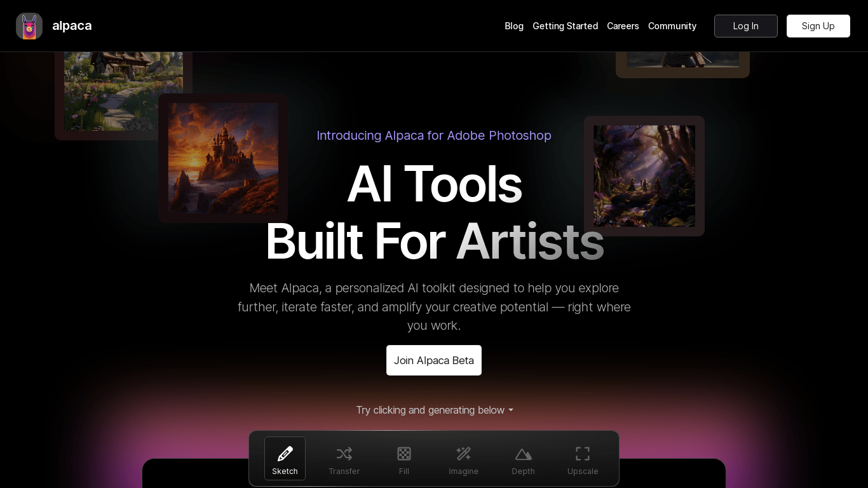
Task: Click the 'Try clicking and generating below' arrow
Action: (x=511, y=410)
